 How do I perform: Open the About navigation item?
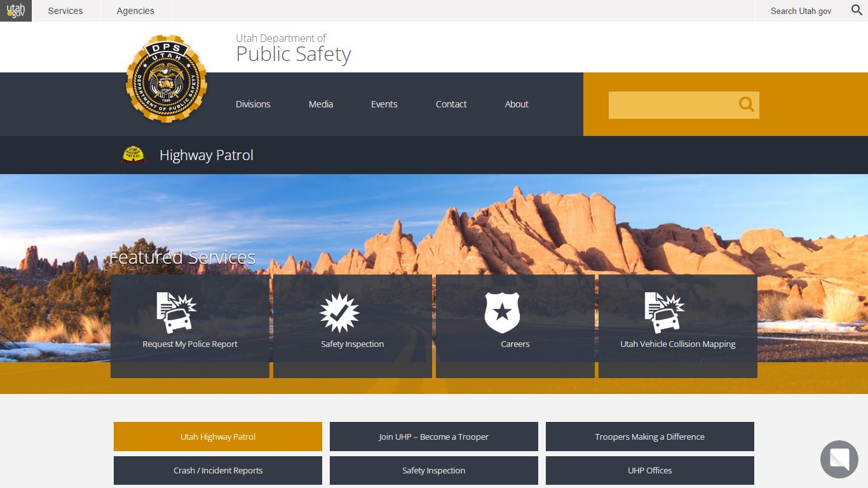coord(517,104)
